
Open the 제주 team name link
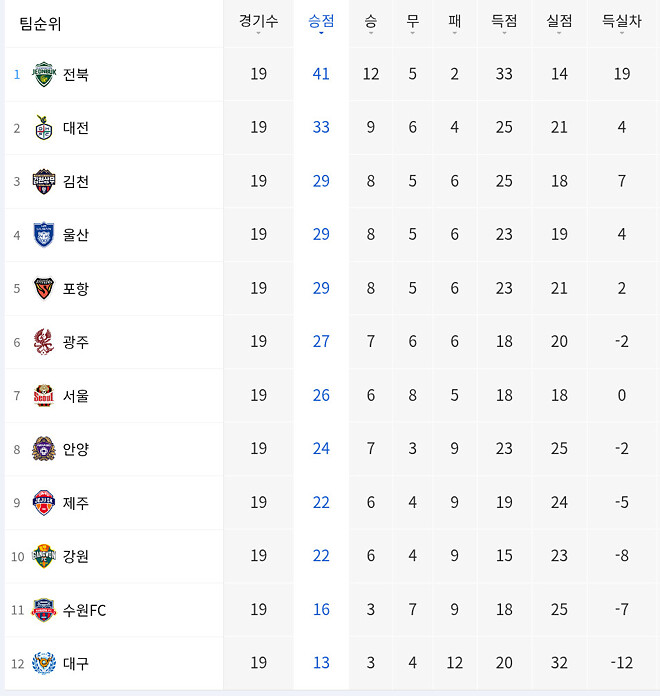76,503
